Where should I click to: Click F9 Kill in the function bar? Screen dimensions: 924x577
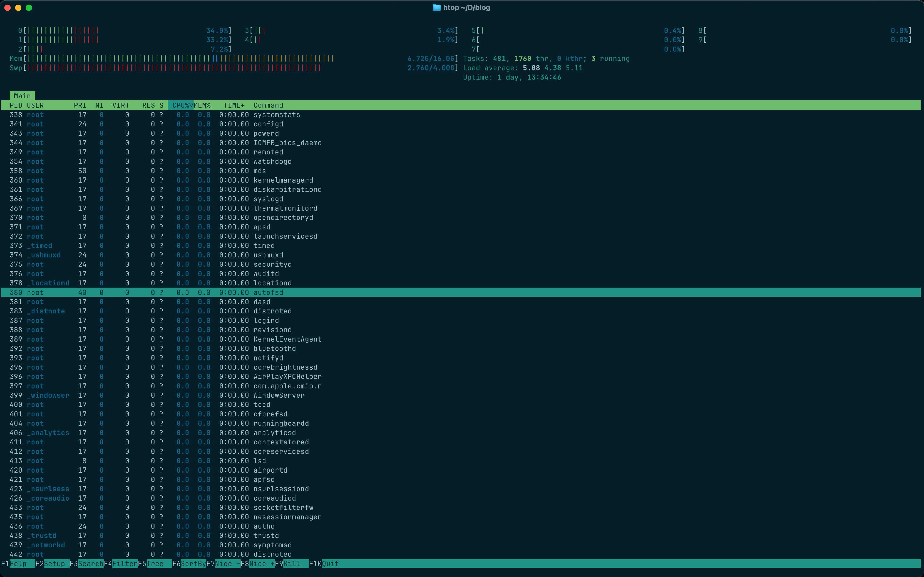pos(292,564)
